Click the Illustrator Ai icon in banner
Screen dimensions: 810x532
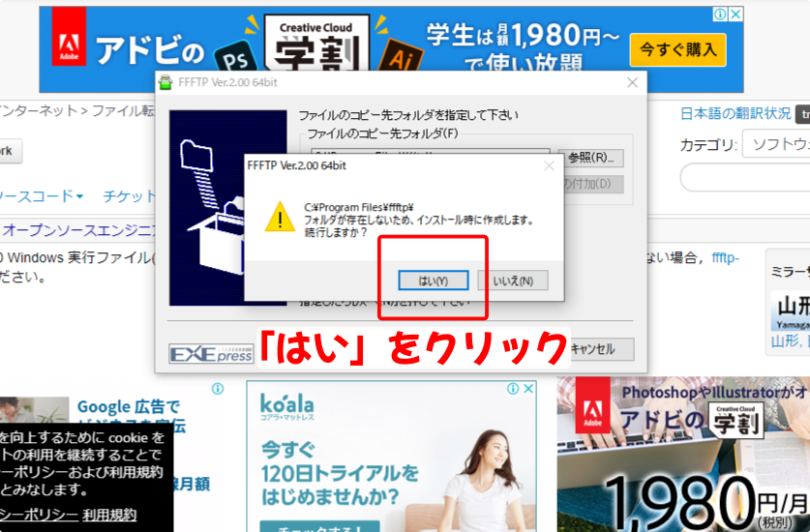click(401, 56)
